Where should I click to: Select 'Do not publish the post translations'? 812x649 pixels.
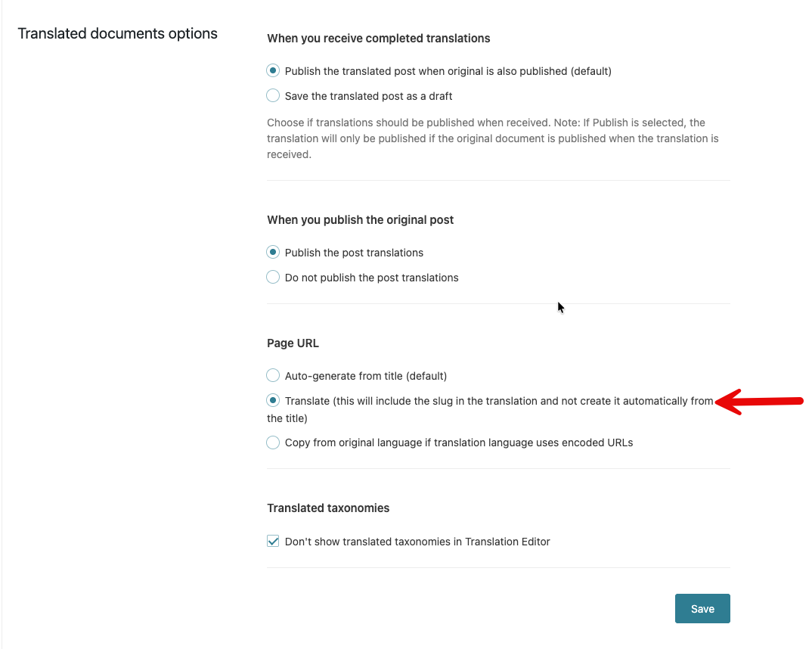(x=273, y=278)
